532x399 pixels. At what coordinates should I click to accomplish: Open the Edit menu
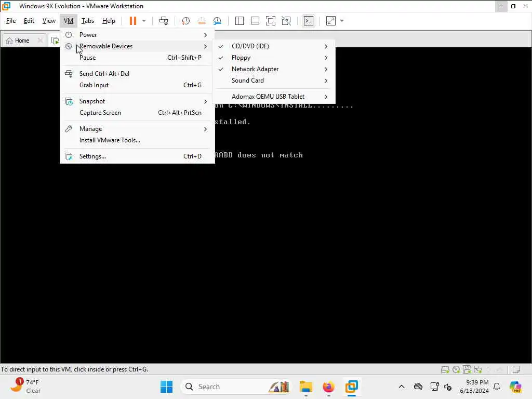pos(29,21)
